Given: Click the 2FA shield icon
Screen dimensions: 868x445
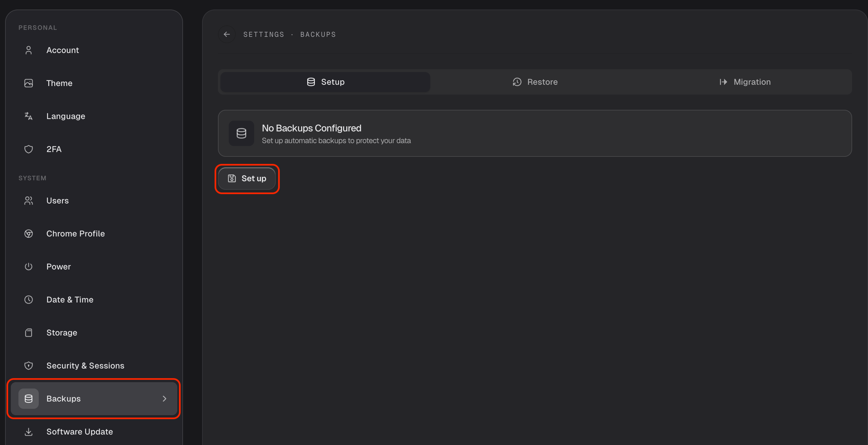Looking at the screenshot, I should 29,149.
